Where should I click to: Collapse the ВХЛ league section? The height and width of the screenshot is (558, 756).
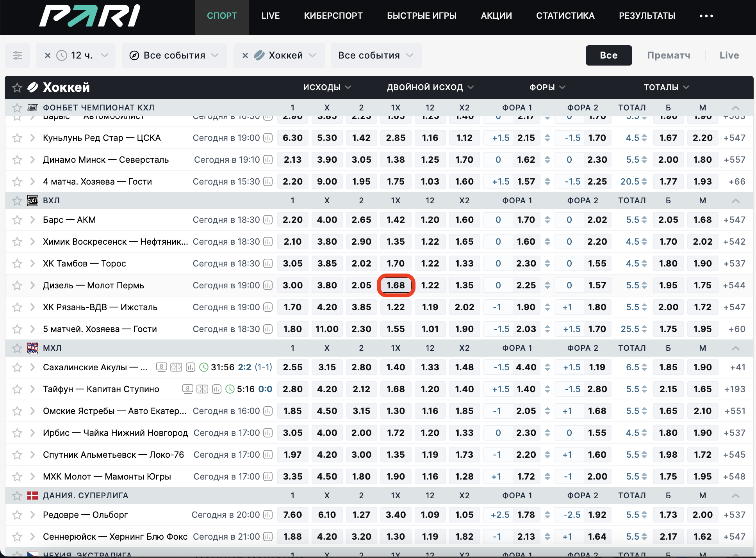coord(736,201)
